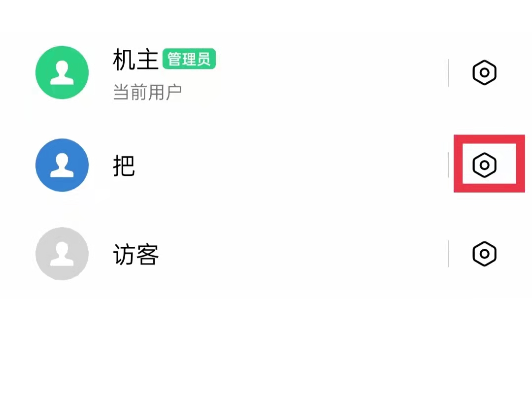Open settings gear for 把 user
The width and height of the screenshot is (532, 399).
tap(484, 165)
